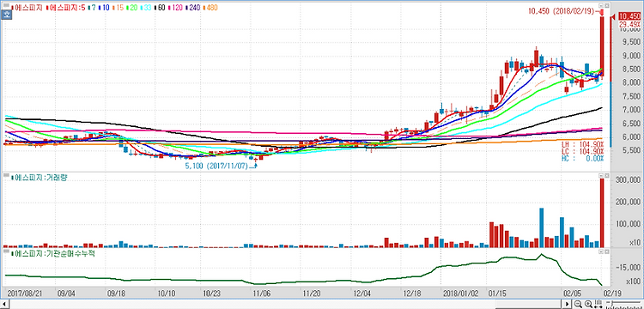Click the 'LH : 104.90%' stat line
The height and width of the screenshot is (309, 644).
[x=583, y=145]
